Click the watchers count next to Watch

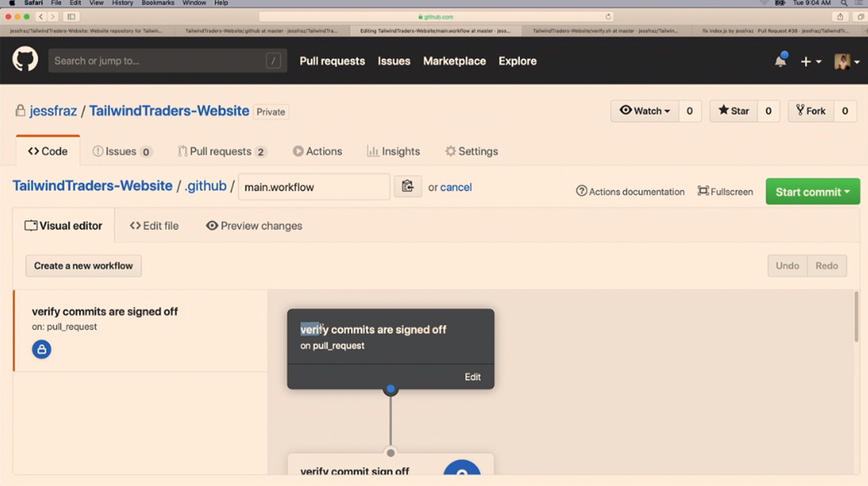[x=689, y=111]
